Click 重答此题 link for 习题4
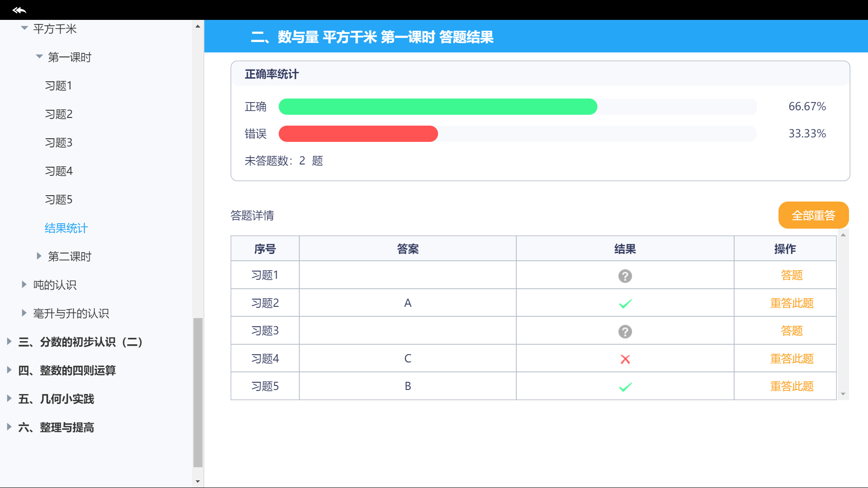The width and height of the screenshot is (868, 488). point(792,359)
